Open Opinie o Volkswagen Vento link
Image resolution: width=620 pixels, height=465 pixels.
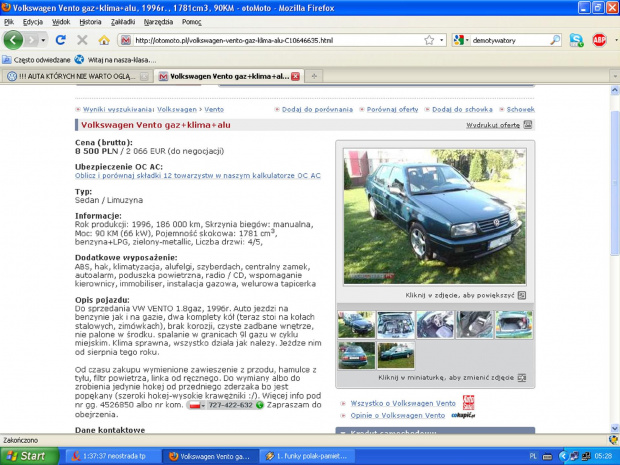(397, 416)
